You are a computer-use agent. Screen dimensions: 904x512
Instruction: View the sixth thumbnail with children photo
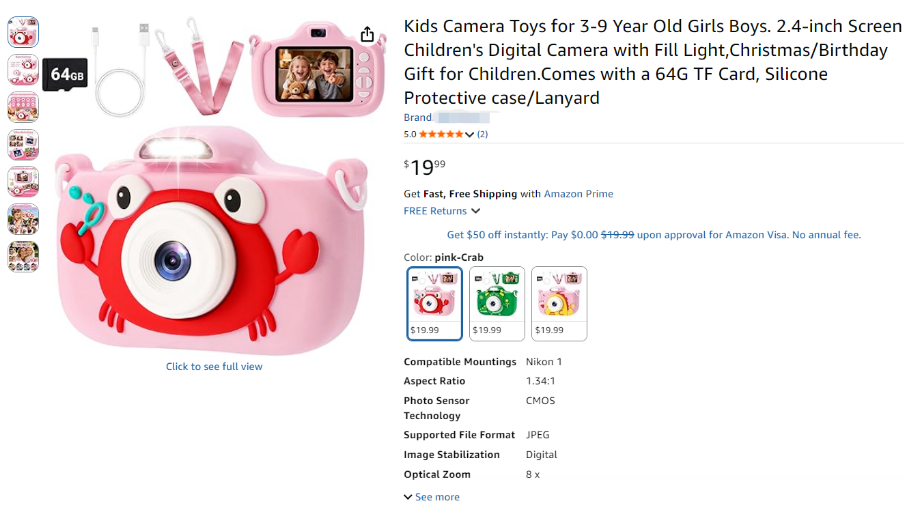pos(23,218)
